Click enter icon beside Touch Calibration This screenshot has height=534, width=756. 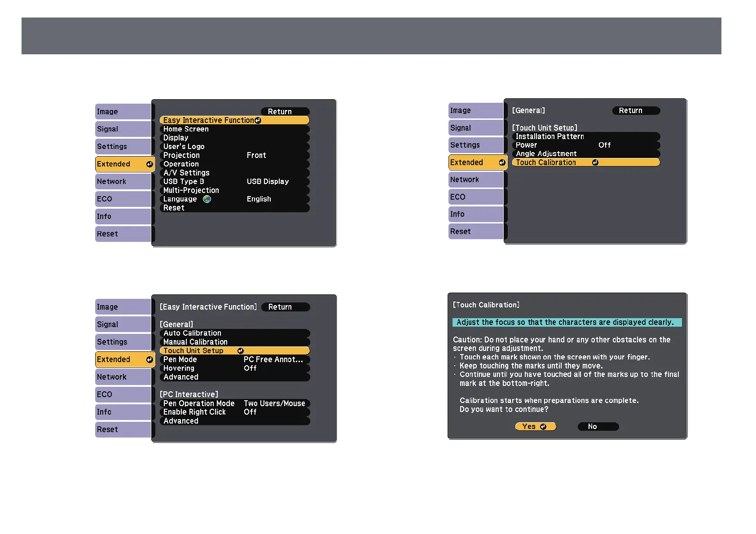point(595,162)
